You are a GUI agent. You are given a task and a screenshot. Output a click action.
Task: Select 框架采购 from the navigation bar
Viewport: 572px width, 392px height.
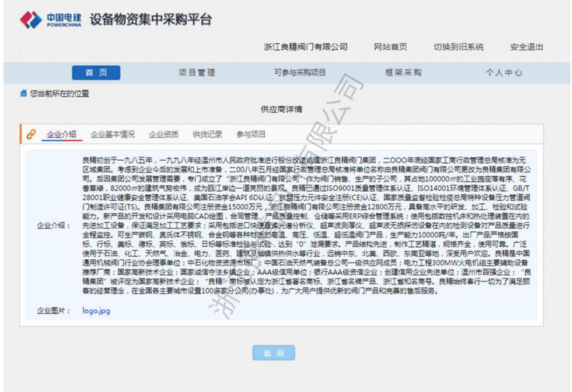[403, 73]
